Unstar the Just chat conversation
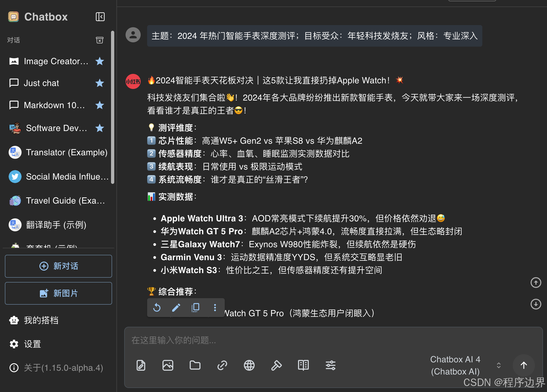 pyautogui.click(x=100, y=83)
